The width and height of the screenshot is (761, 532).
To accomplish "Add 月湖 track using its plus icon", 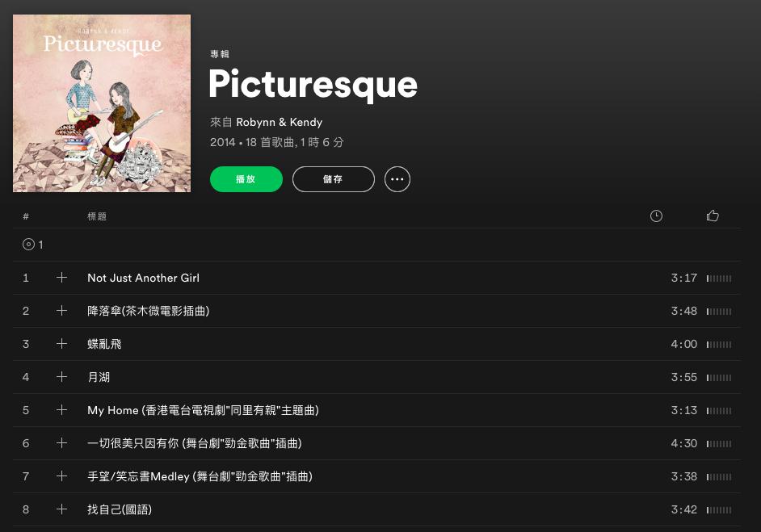I will [x=61, y=376].
